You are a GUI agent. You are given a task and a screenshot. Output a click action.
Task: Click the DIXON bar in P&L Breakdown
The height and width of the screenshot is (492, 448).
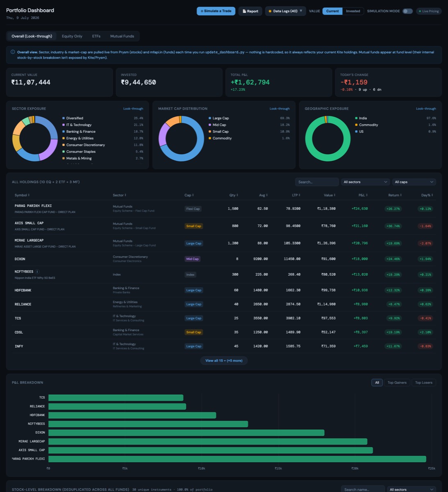click(x=186, y=433)
